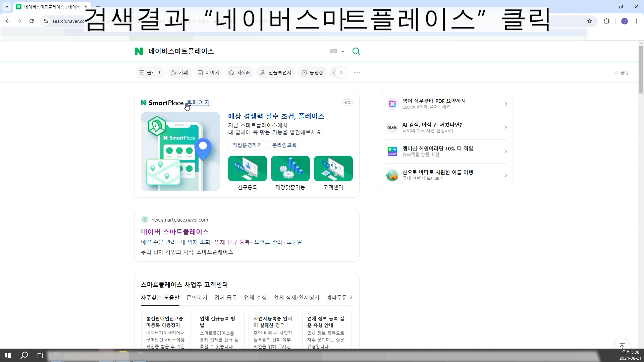Screen dimensions: 644x362
Task: Click the SmartPlace phone illustration thumbnail
Action: click(x=180, y=152)
